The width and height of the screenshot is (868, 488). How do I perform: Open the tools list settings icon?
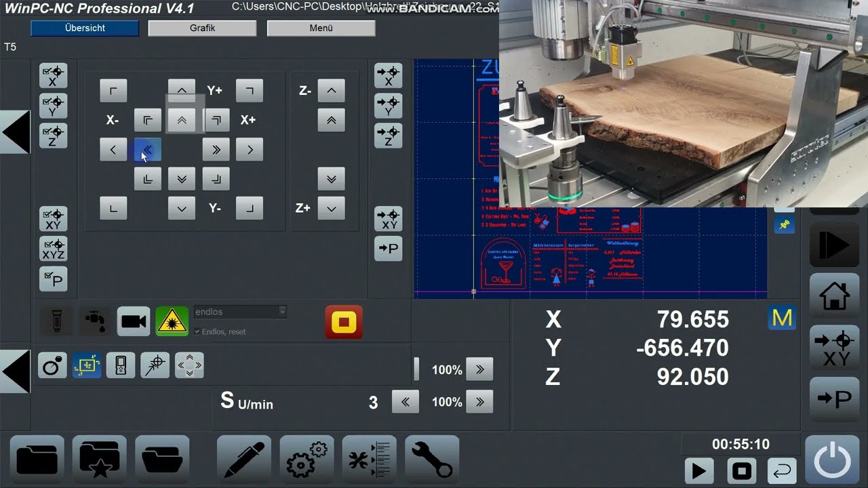370,460
